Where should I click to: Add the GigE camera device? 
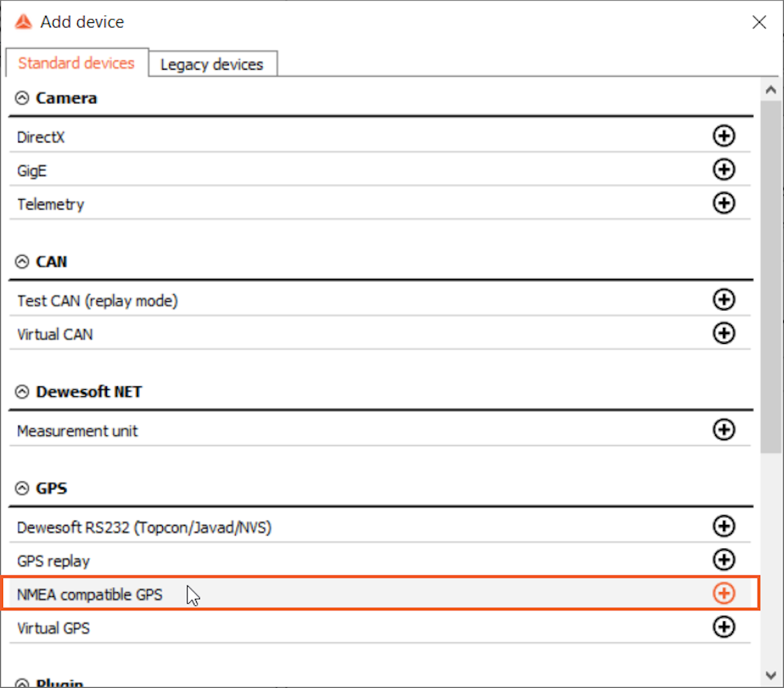(724, 169)
